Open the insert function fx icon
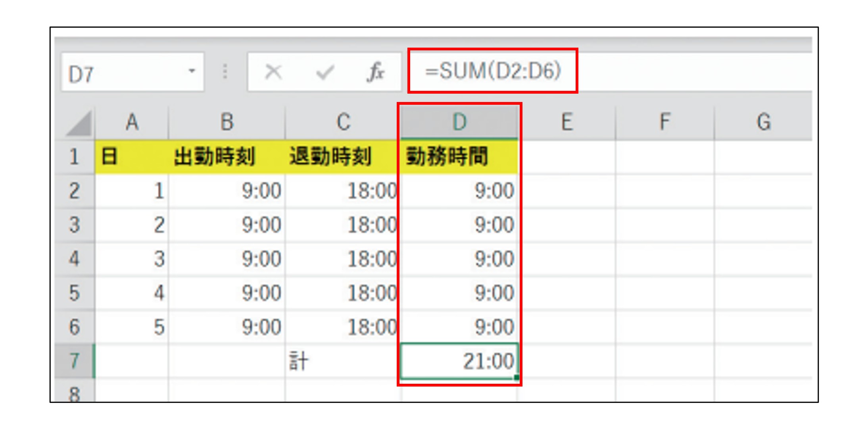The height and width of the screenshot is (429, 868). (375, 73)
